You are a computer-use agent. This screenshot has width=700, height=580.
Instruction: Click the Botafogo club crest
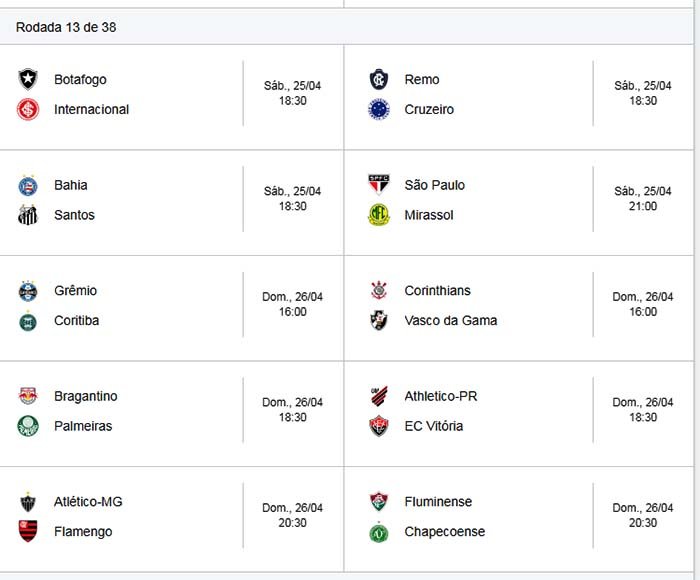coord(28,80)
